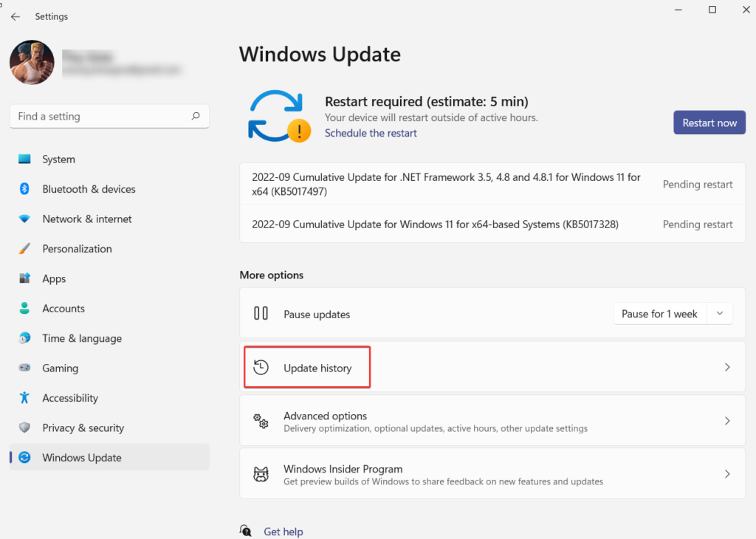The image size is (756, 539).
Task: Click the chevron on Windows Insider Program row
Action: pyautogui.click(x=727, y=474)
